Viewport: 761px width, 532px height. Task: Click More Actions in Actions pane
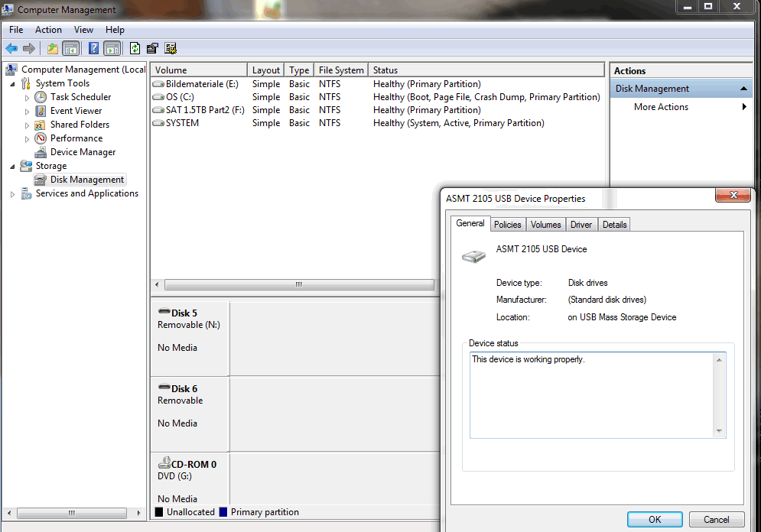661,107
